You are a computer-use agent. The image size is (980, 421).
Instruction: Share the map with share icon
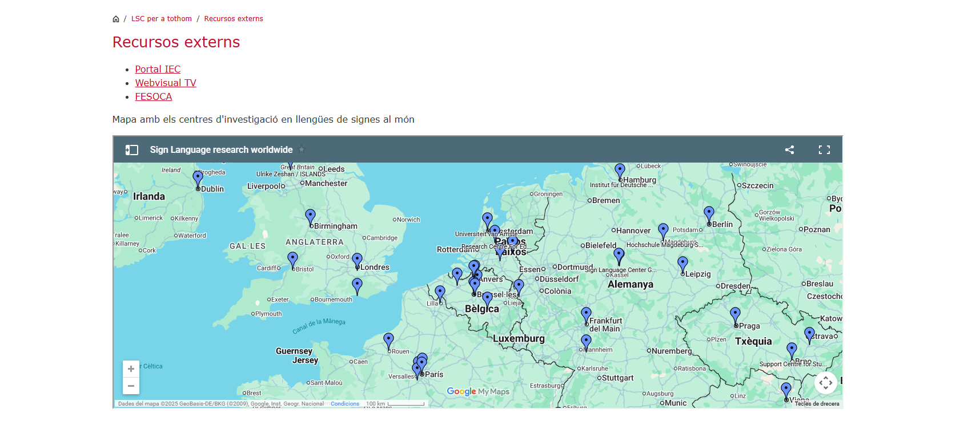pos(790,149)
